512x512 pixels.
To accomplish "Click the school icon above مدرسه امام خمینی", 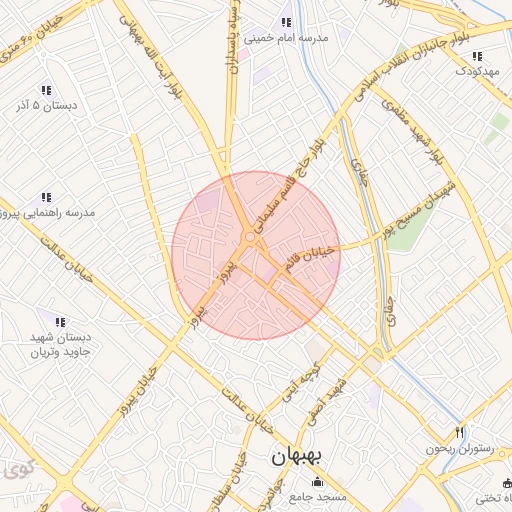I will [286, 23].
